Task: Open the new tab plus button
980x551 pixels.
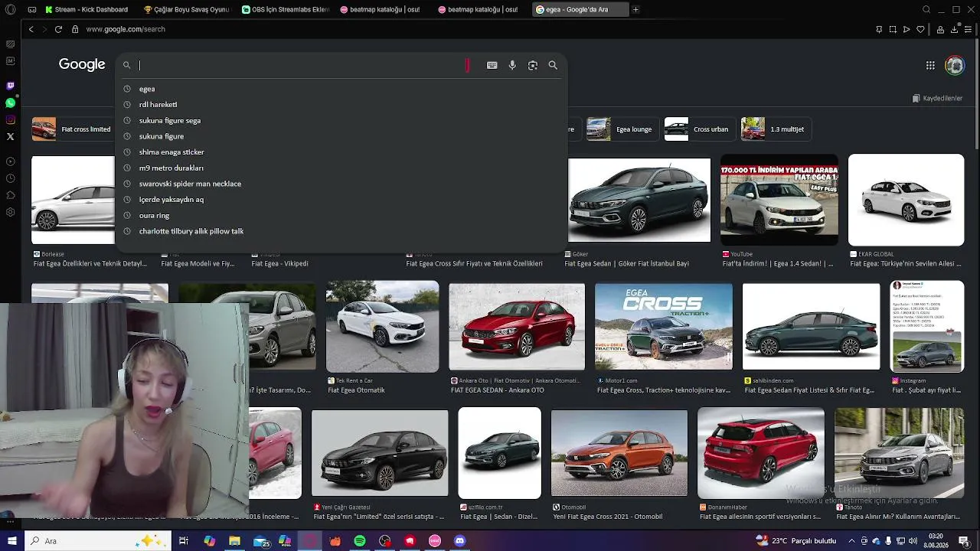Action: pos(635,9)
